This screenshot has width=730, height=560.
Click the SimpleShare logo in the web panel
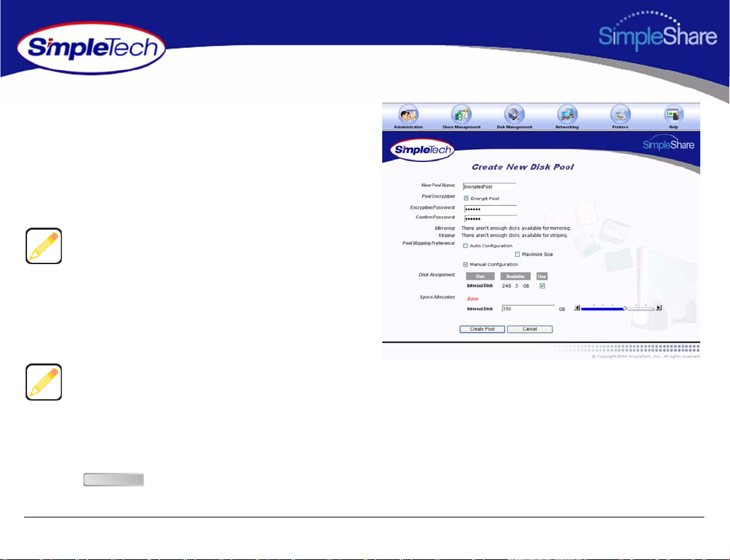pos(669,143)
